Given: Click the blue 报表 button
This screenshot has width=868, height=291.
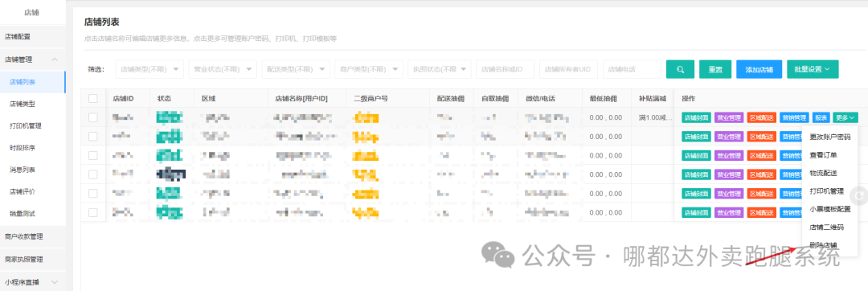Looking at the screenshot, I should pyautogui.click(x=821, y=117).
